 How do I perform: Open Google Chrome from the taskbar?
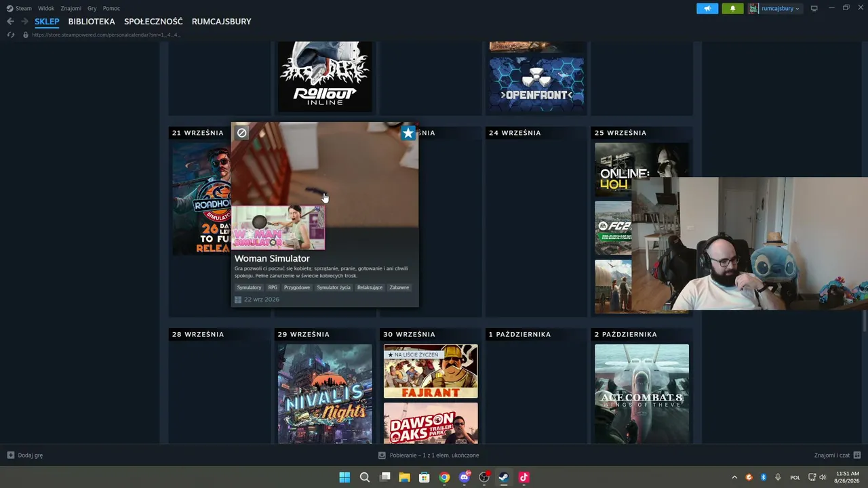click(444, 477)
